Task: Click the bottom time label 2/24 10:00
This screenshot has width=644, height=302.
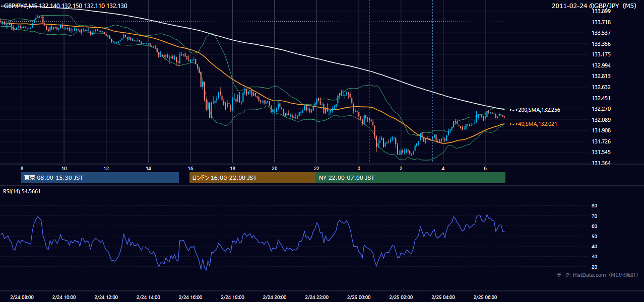Action: pyautogui.click(x=64, y=297)
